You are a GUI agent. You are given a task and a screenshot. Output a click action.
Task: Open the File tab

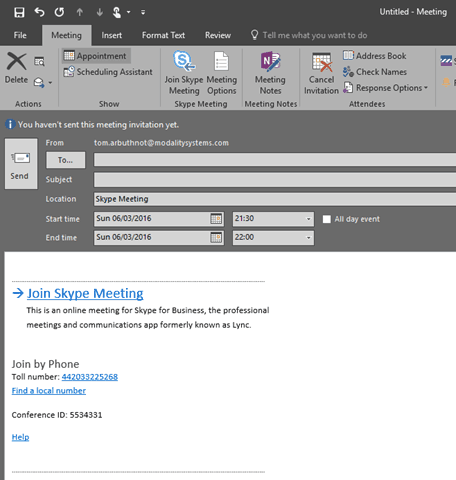pyautogui.click(x=20, y=35)
